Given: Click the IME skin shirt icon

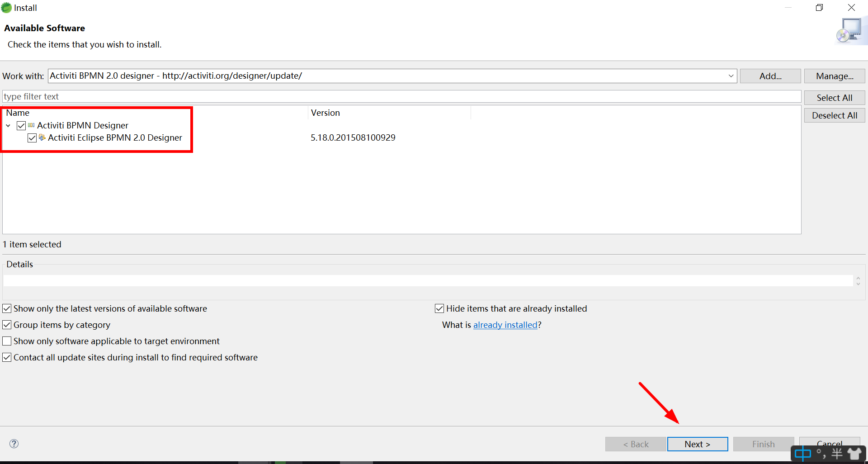Looking at the screenshot, I should tap(854, 454).
